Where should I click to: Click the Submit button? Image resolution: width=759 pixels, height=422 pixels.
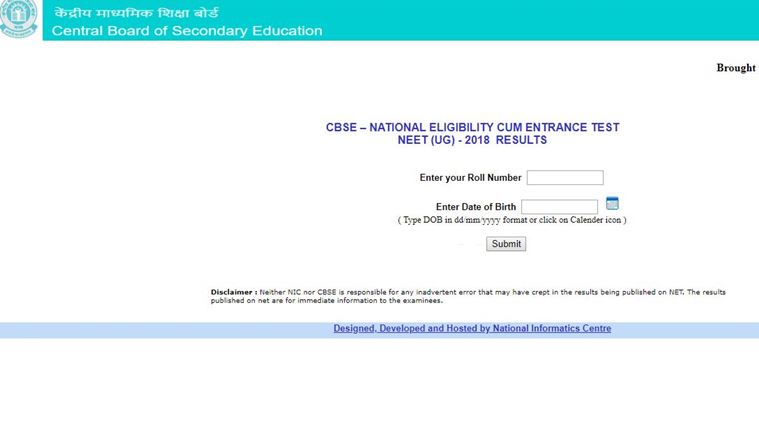click(506, 244)
